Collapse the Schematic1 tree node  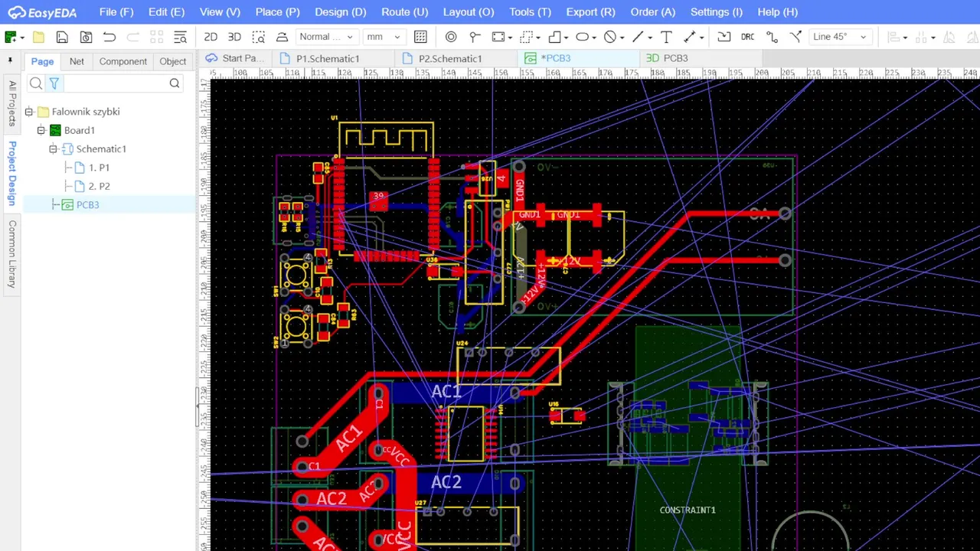(54, 149)
